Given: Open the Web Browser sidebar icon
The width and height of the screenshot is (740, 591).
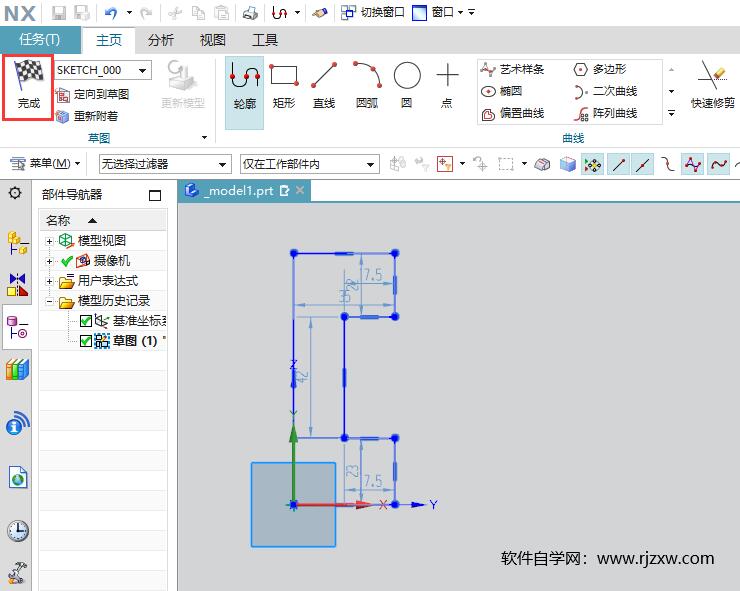Looking at the screenshot, I should [17, 477].
